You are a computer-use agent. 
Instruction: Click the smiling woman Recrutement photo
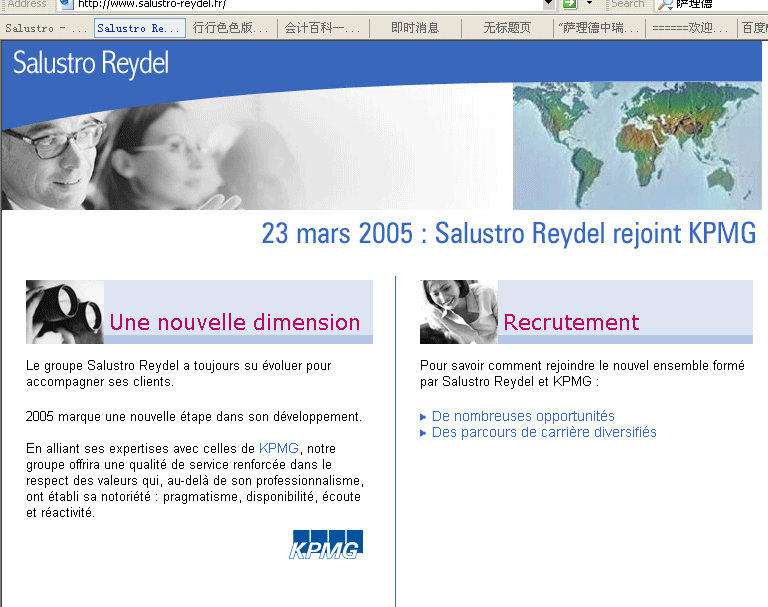point(458,312)
